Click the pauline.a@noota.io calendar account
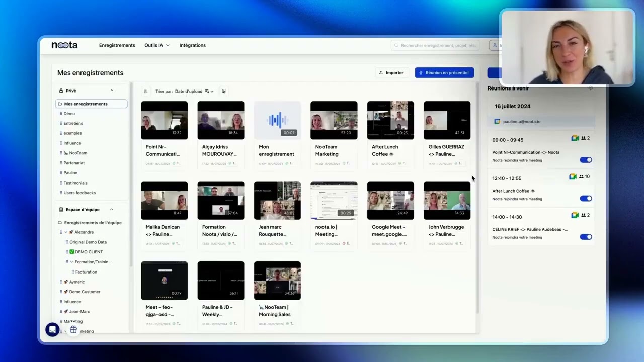644x362 pixels. [x=541, y=121]
